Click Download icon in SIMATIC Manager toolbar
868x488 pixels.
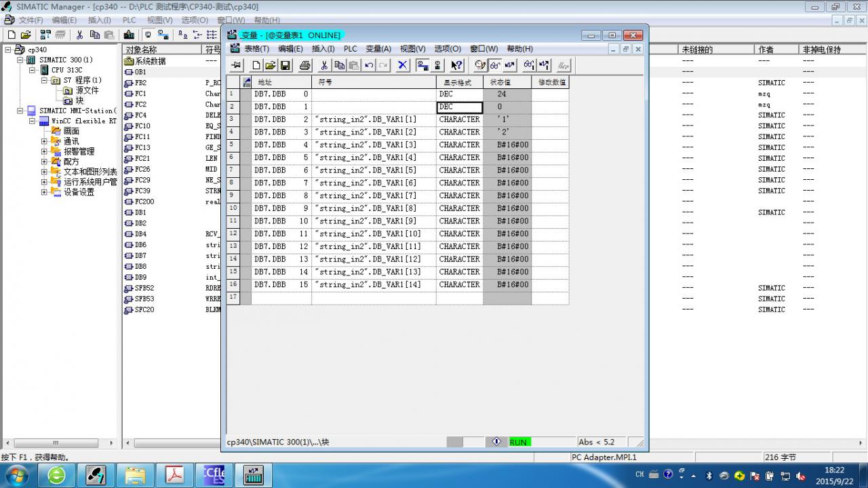[129, 35]
